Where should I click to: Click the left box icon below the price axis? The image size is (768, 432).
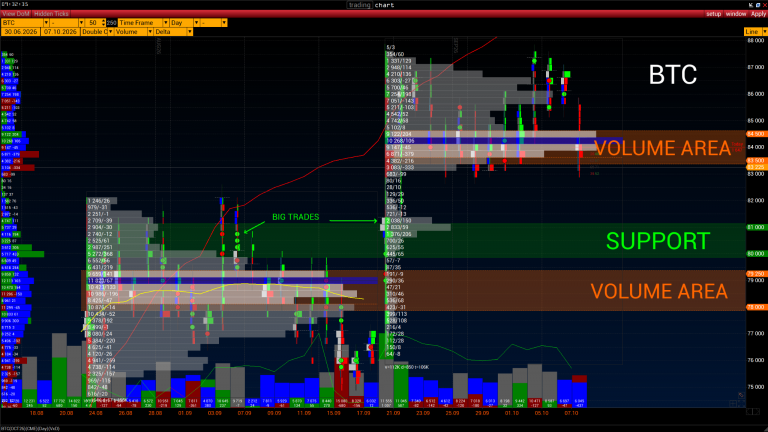[x=749, y=411]
